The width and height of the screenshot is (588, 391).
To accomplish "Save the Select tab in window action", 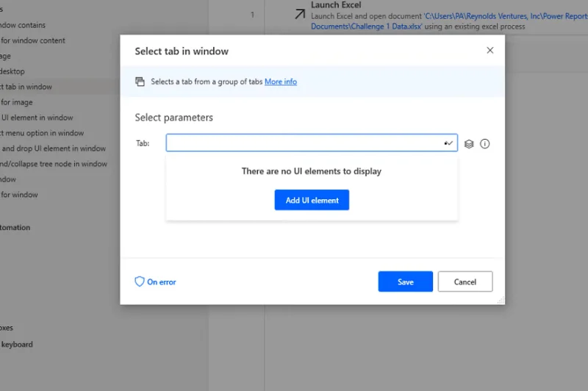I will point(406,281).
